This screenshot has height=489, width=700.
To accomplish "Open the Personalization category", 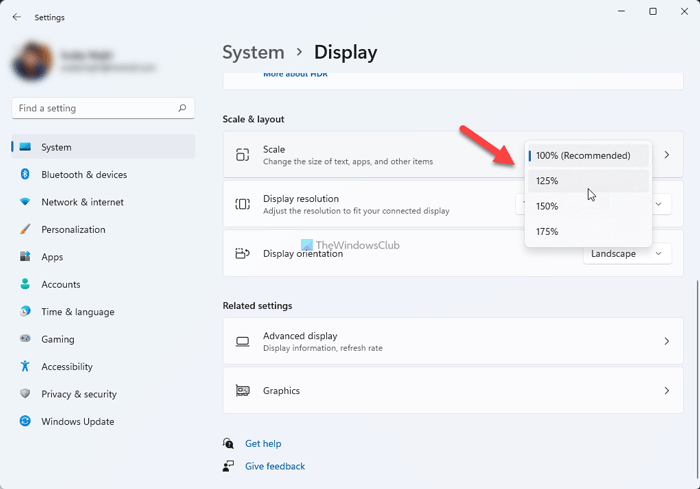I will pos(73,229).
